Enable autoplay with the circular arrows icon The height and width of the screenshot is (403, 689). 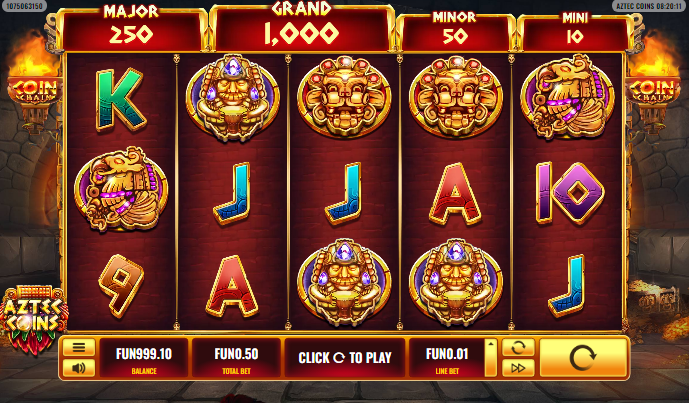[x=518, y=348]
